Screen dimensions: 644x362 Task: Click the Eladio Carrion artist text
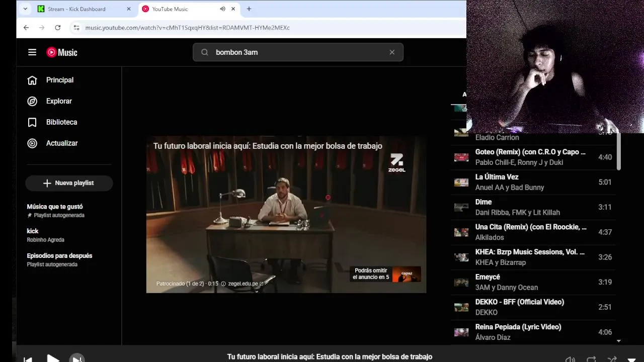pos(497,138)
